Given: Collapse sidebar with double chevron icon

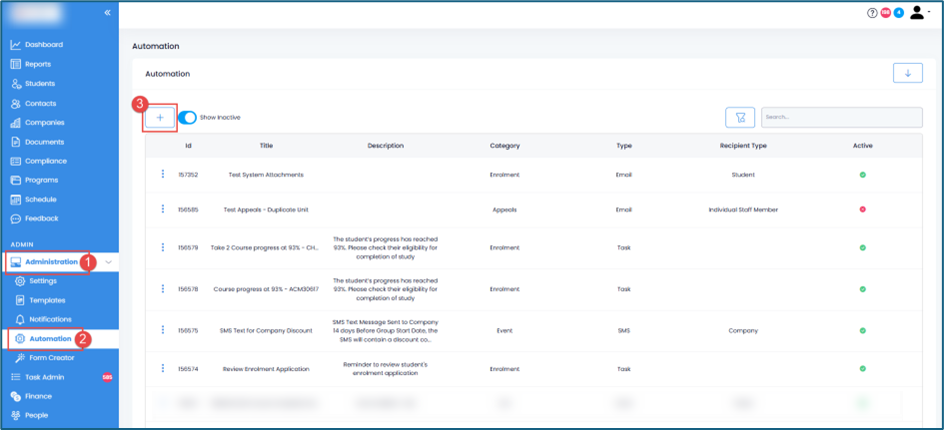Looking at the screenshot, I should [108, 13].
